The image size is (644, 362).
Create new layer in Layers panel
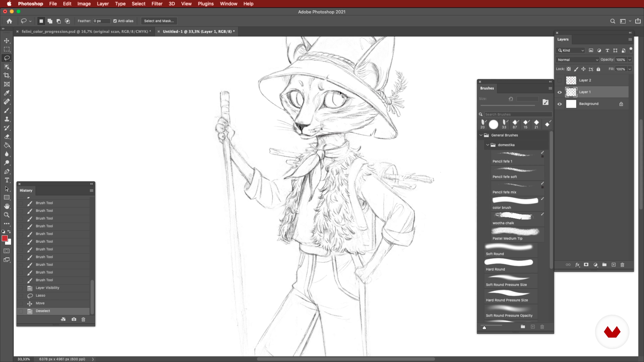(x=613, y=265)
